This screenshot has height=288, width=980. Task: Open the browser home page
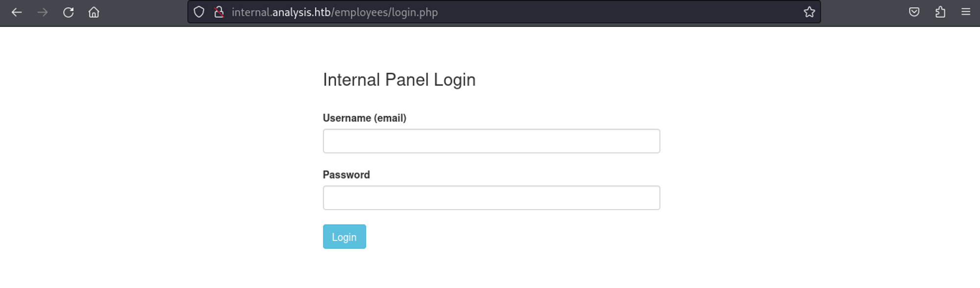(94, 12)
